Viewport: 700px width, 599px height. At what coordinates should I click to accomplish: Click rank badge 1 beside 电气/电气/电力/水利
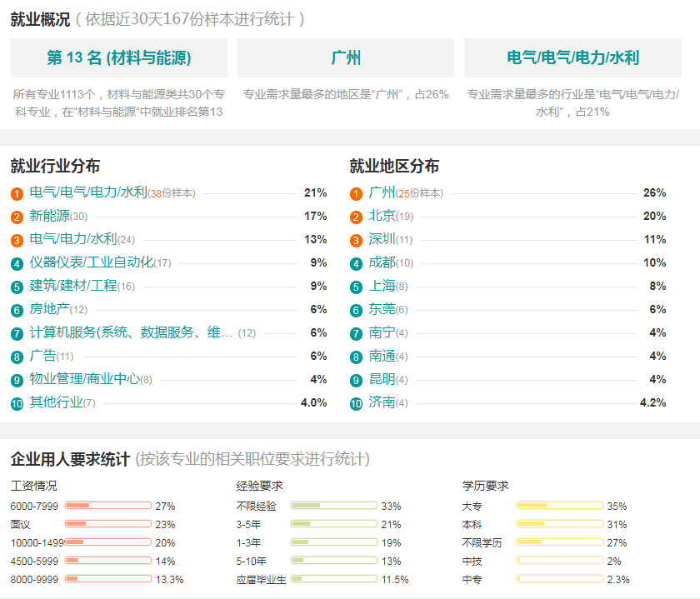(x=17, y=194)
